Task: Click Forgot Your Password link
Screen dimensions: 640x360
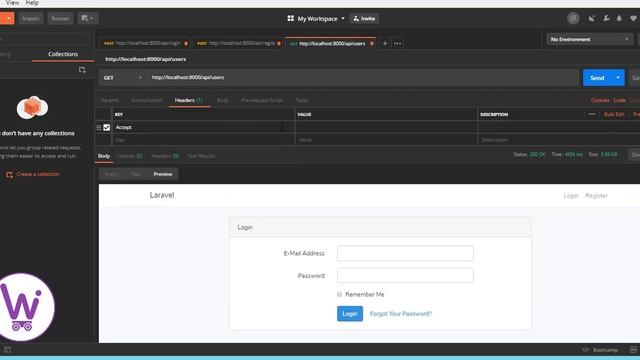Action: point(400,313)
